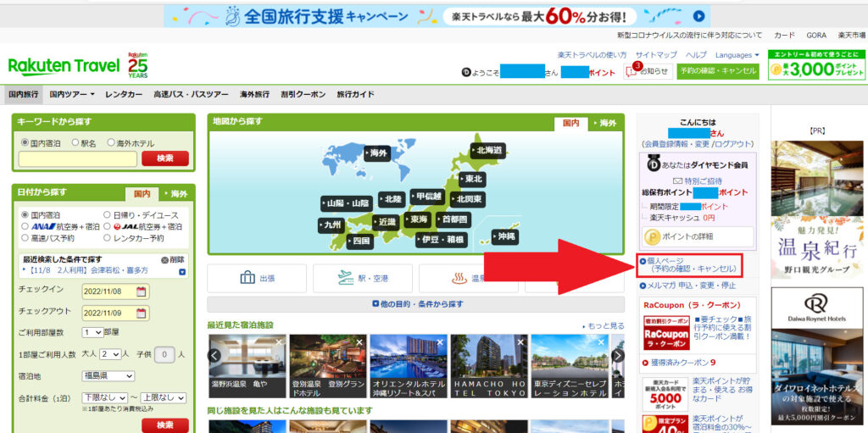Click the check-out calendar icon
The image size is (868, 433).
(x=142, y=313)
